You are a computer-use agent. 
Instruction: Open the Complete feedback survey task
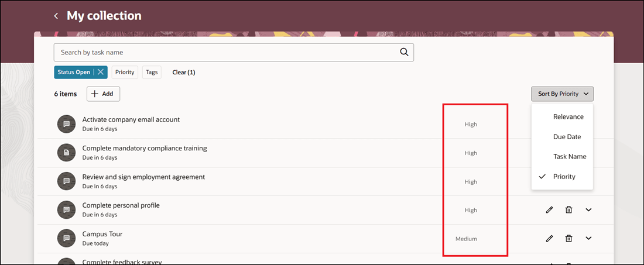click(122, 261)
